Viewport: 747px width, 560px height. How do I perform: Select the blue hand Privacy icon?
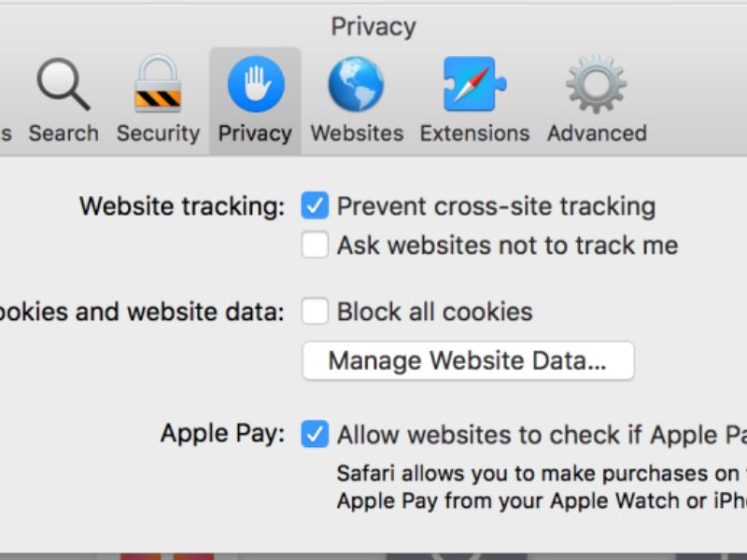(256, 84)
